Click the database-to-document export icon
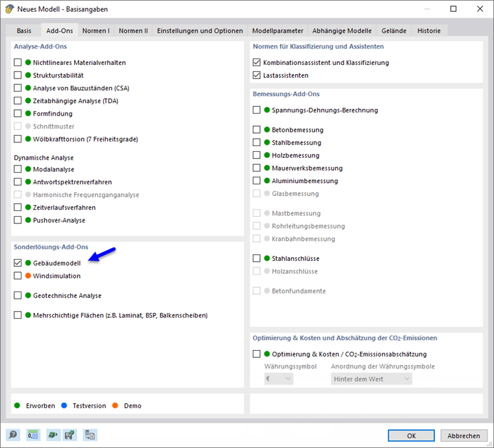Image resolution: width=494 pixels, height=448 pixels. click(90, 435)
